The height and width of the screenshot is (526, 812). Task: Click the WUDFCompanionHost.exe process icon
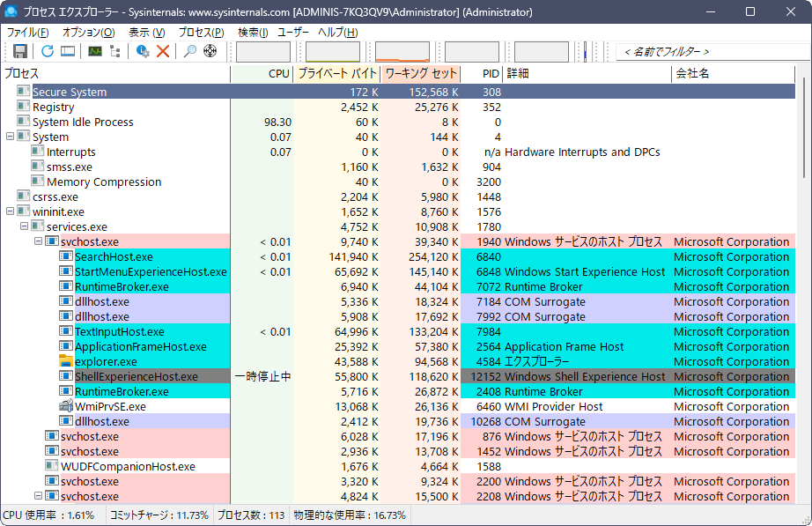(x=51, y=466)
